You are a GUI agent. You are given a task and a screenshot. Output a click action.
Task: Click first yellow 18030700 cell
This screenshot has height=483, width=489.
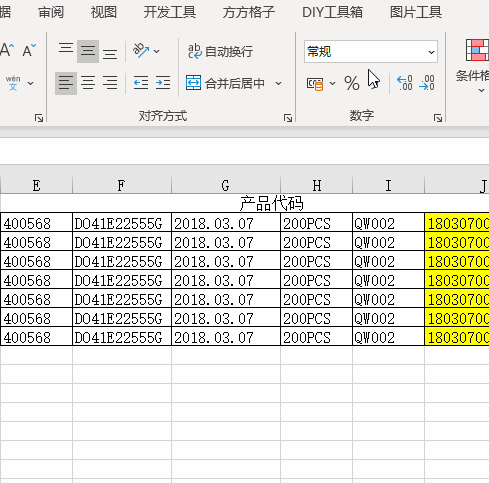(457, 222)
